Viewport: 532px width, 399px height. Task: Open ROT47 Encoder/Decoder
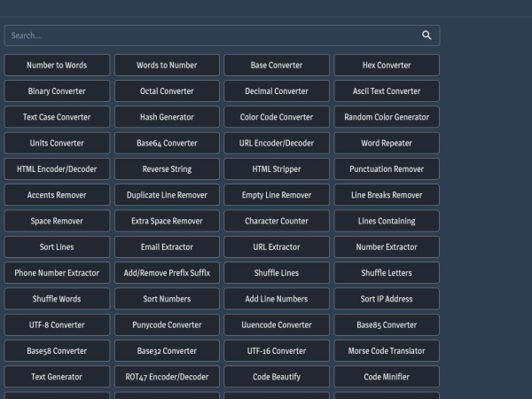167,377
